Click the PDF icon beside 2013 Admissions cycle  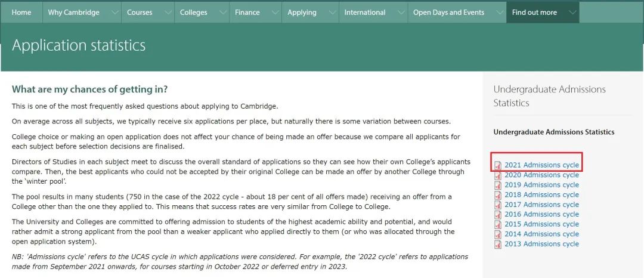tap(498, 244)
